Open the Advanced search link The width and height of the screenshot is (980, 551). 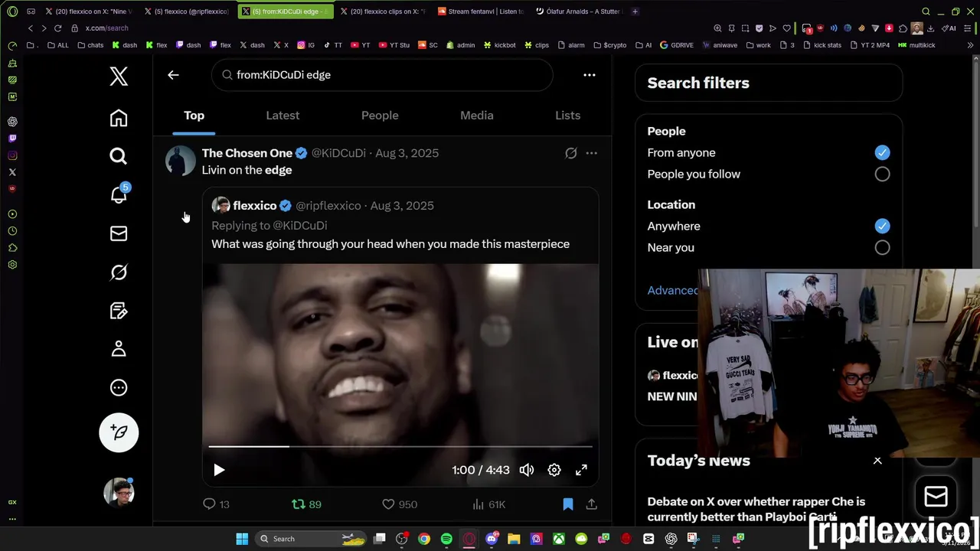pos(673,290)
